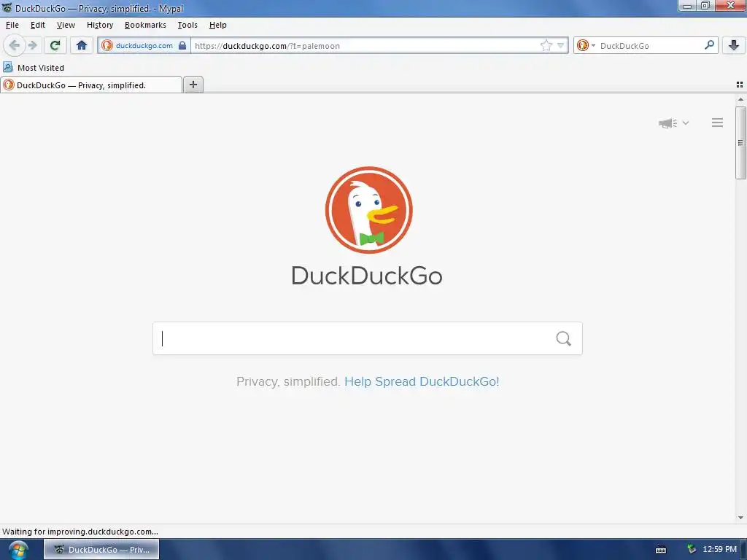Open the Downloads arrow button
The width and height of the screenshot is (747, 560).
734,45
